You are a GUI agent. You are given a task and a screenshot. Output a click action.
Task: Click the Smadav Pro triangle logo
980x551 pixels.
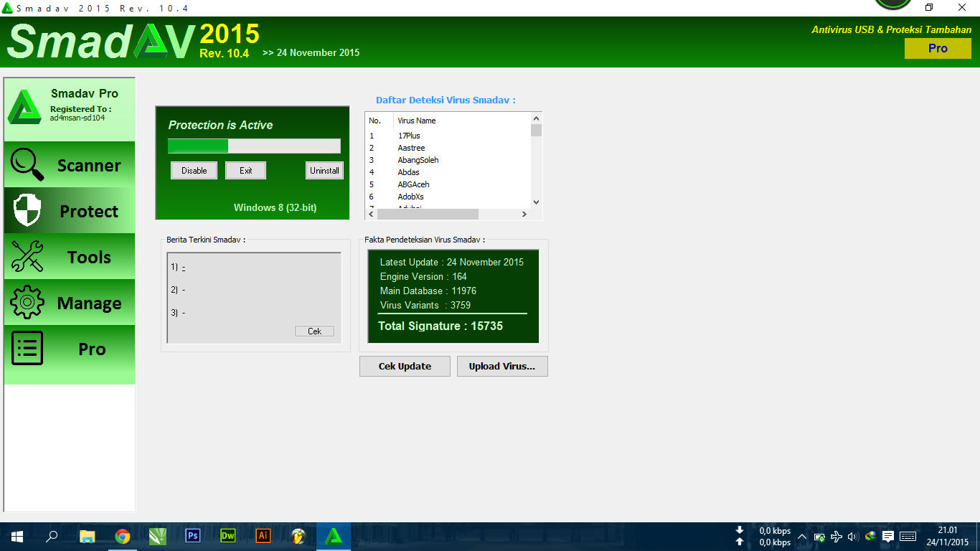tap(24, 108)
